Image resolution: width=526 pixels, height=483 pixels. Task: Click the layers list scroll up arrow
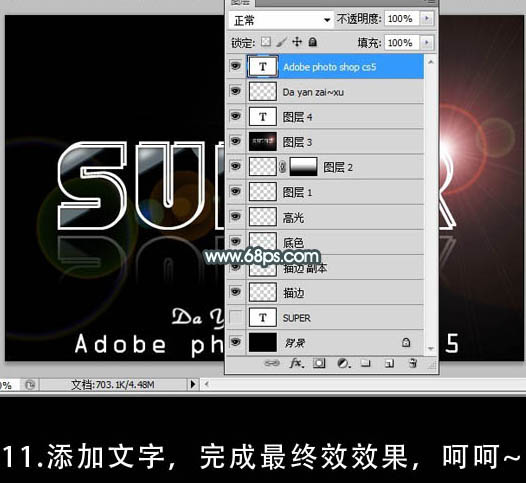coord(430,62)
